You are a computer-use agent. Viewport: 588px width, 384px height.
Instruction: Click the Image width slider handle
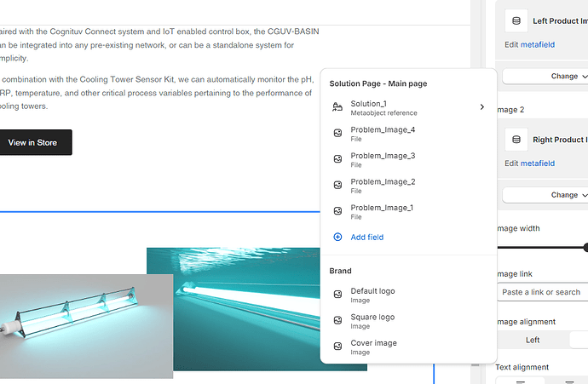[x=585, y=247]
